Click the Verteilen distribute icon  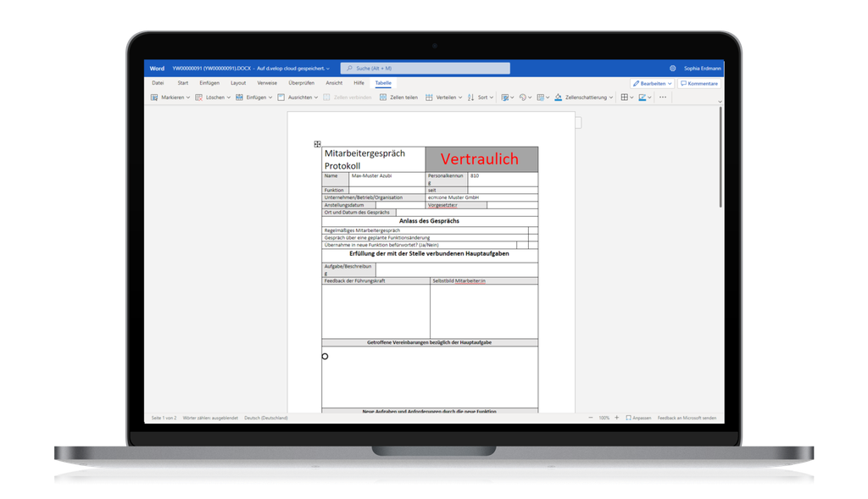429,97
